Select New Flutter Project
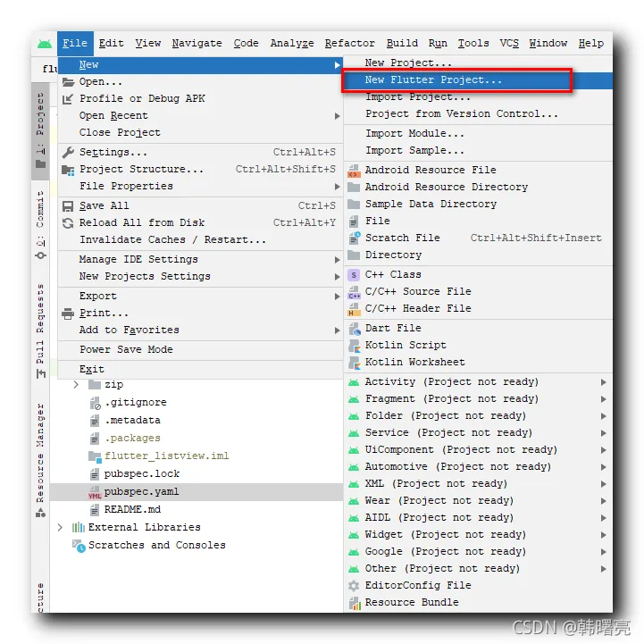Viewport: 644px width, 644px height. 478,80
